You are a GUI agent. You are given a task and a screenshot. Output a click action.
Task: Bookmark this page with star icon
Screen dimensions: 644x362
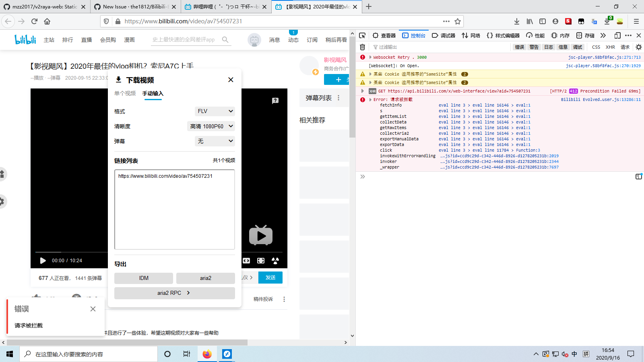[x=458, y=21]
